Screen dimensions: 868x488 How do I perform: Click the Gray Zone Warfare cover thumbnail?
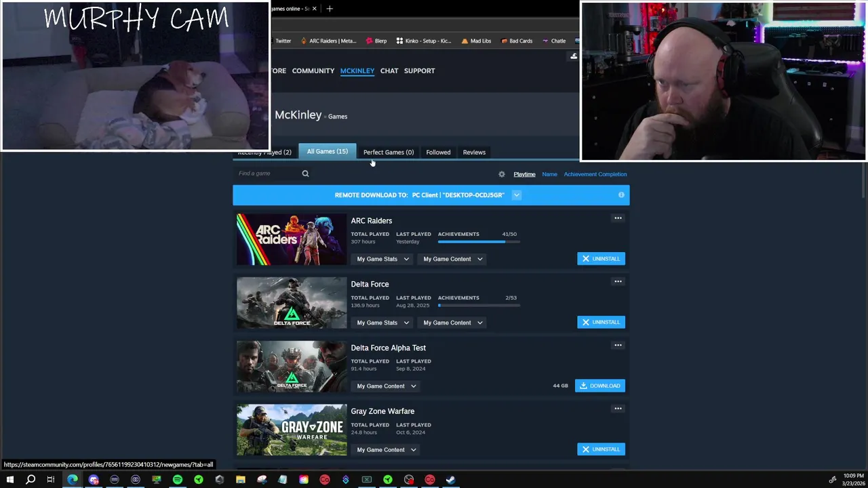pyautogui.click(x=292, y=430)
